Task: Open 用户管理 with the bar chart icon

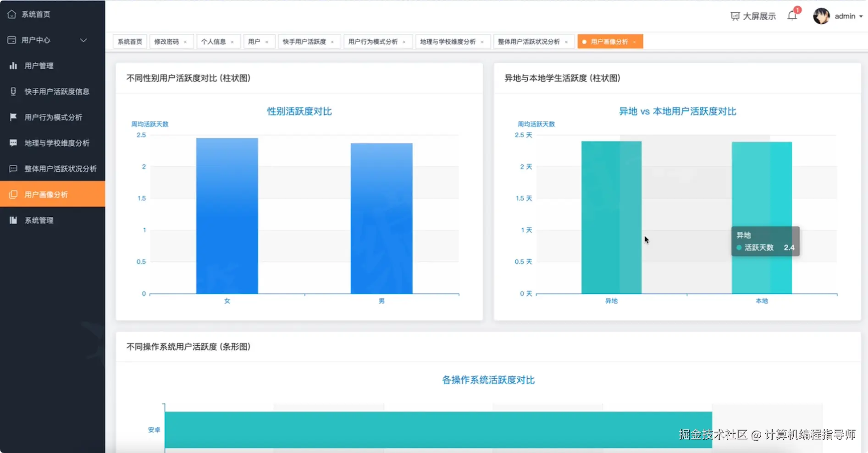Action: (13, 65)
